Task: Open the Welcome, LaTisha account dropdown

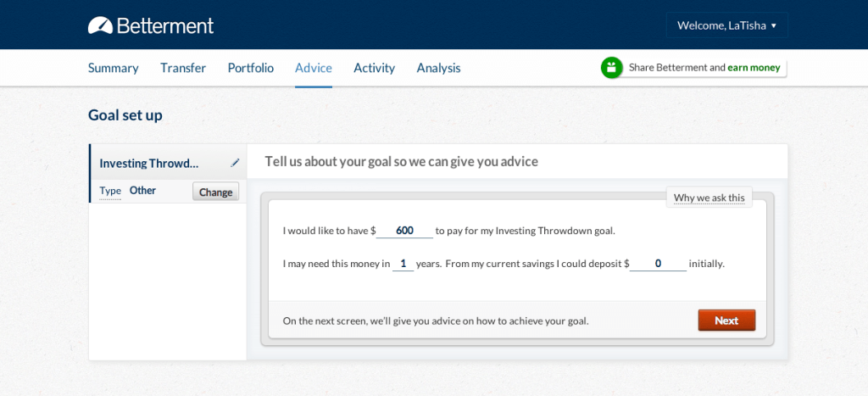Action: 726,25
